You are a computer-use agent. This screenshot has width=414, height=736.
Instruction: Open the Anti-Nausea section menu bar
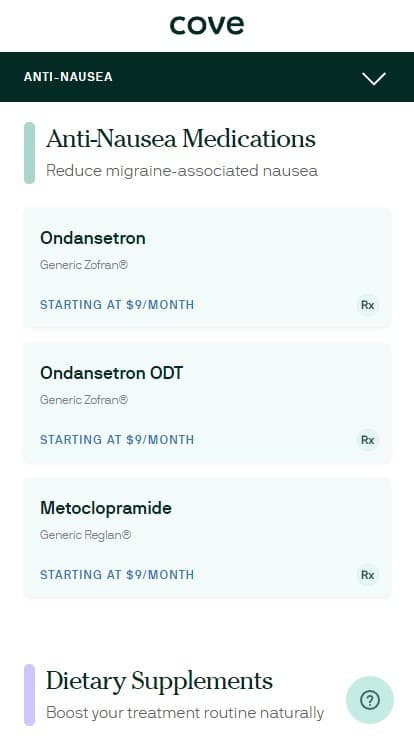tap(207, 77)
